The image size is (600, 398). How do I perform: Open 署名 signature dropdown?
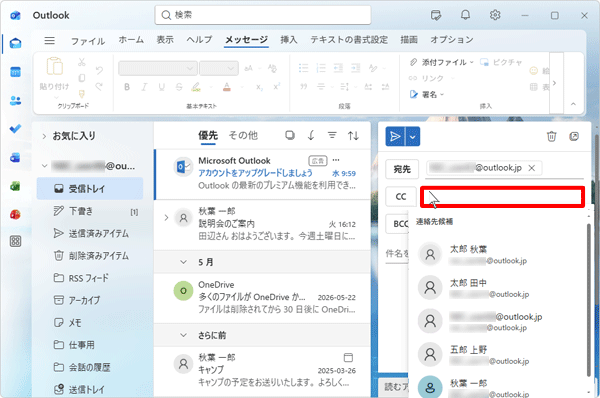[x=427, y=95]
